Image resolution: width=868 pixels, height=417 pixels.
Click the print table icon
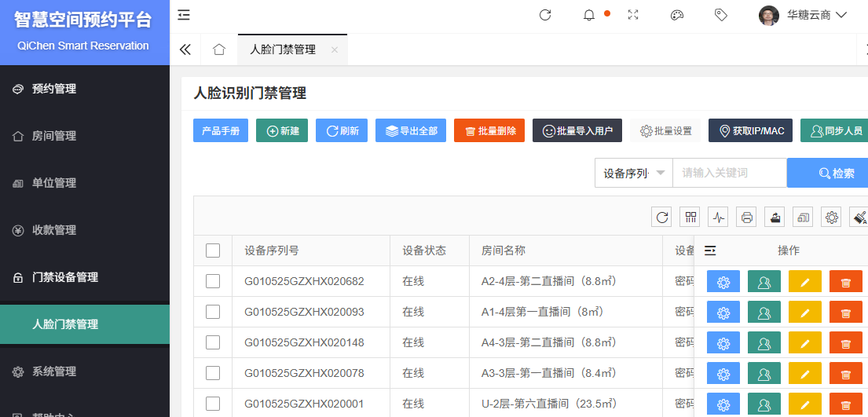pyautogui.click(x=746, y=217)
